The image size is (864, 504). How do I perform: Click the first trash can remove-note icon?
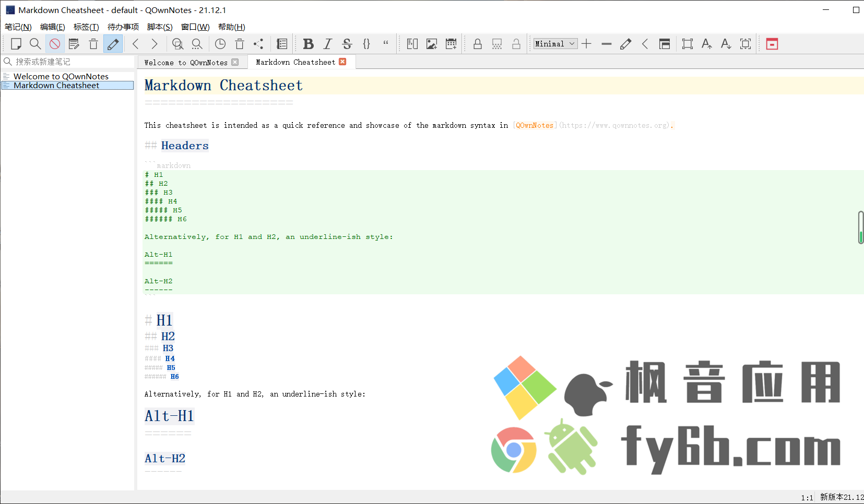click(x=93, y=44)
